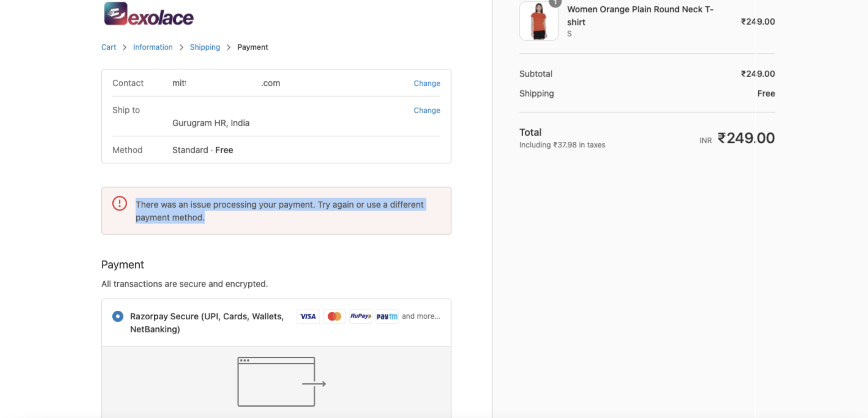Viewport: 868px width, 418px height.
Task: Click the Razorpay Secure payment method label
Action: point(207,323)
